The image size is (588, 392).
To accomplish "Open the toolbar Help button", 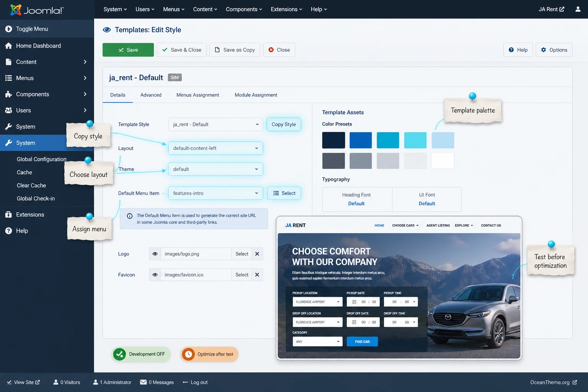I will tap(518, 50).
